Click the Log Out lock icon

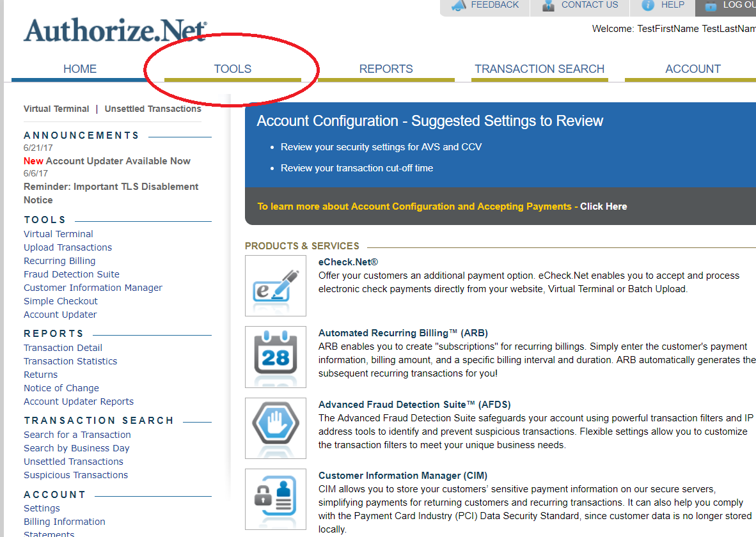pos(711,6)
